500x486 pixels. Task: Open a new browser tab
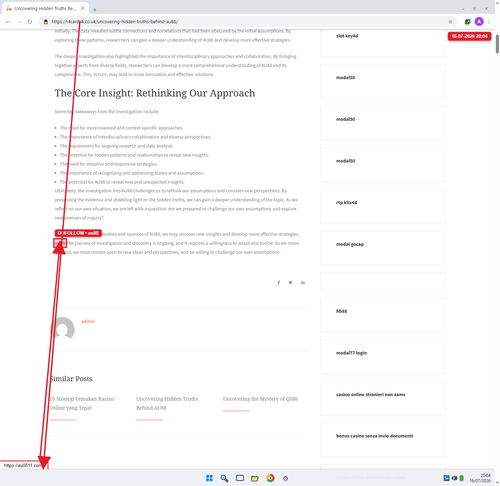pos(95,10)
